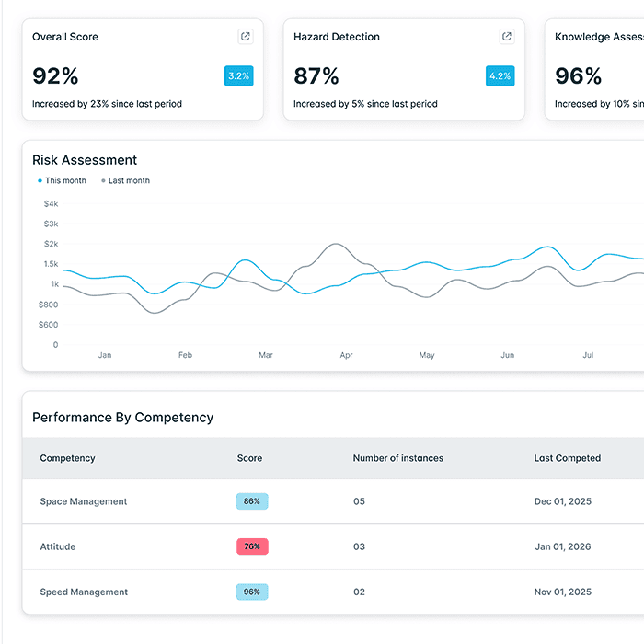This screenshot has width=644, height=644.
Task: Click the 'Last Competed' column header
Action: [568, 458]
